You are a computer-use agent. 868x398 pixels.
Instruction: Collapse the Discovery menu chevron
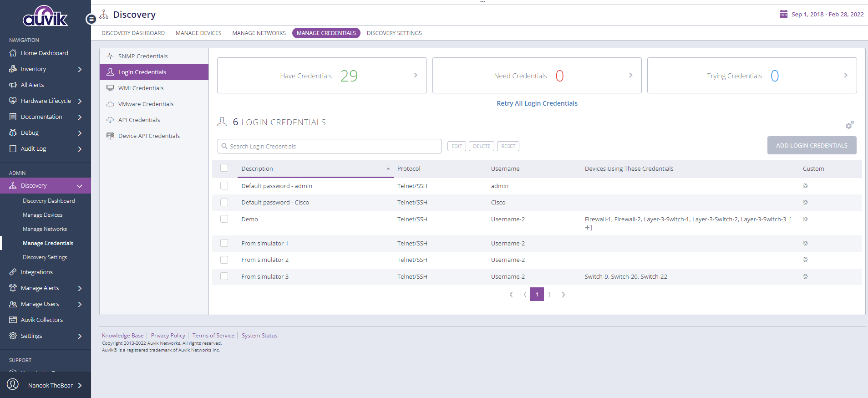pos(80,186)
